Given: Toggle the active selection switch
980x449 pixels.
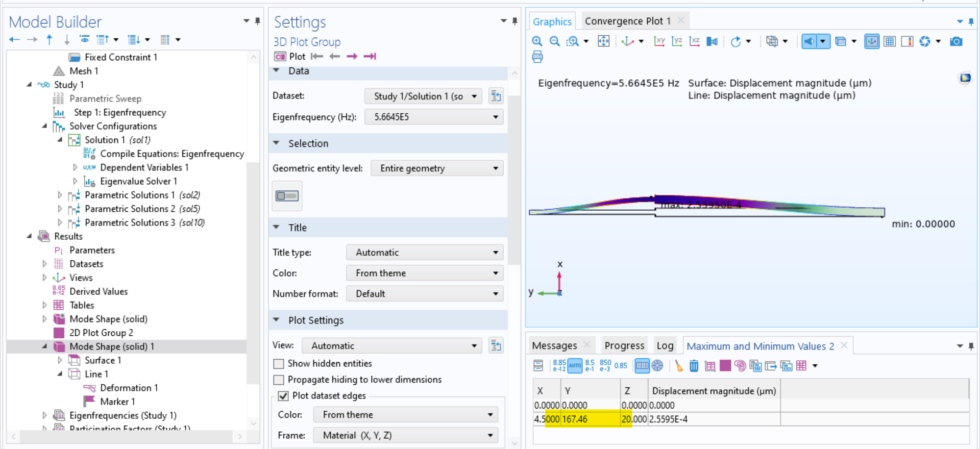Looking at the screenshot, I should coord(287,196).
